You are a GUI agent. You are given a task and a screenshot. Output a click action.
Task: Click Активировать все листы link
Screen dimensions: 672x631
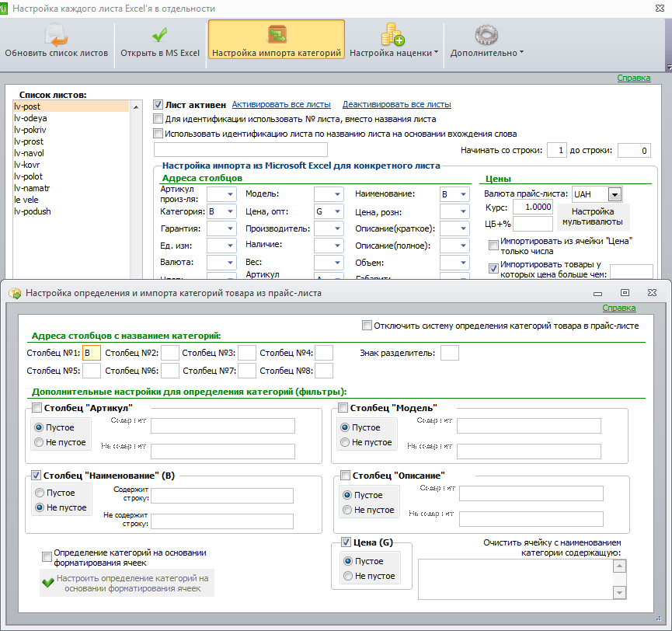[281, 105]
